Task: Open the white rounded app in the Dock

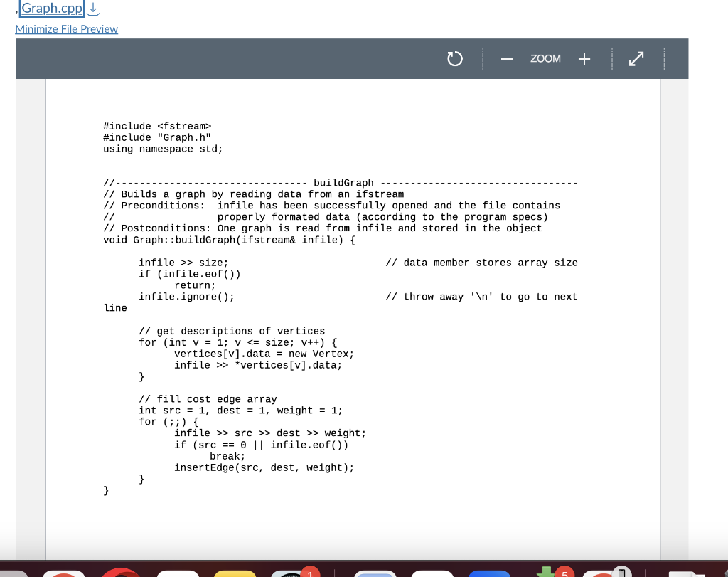Action: pos(178,573)
